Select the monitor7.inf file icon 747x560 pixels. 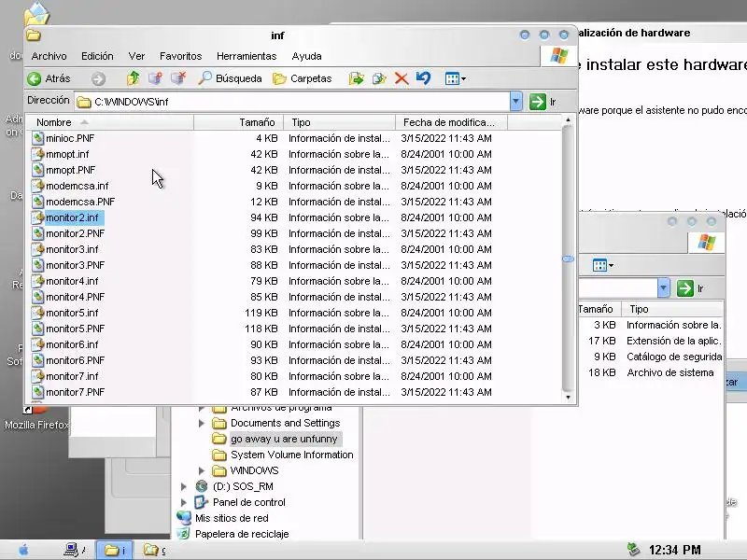(37, 376)
